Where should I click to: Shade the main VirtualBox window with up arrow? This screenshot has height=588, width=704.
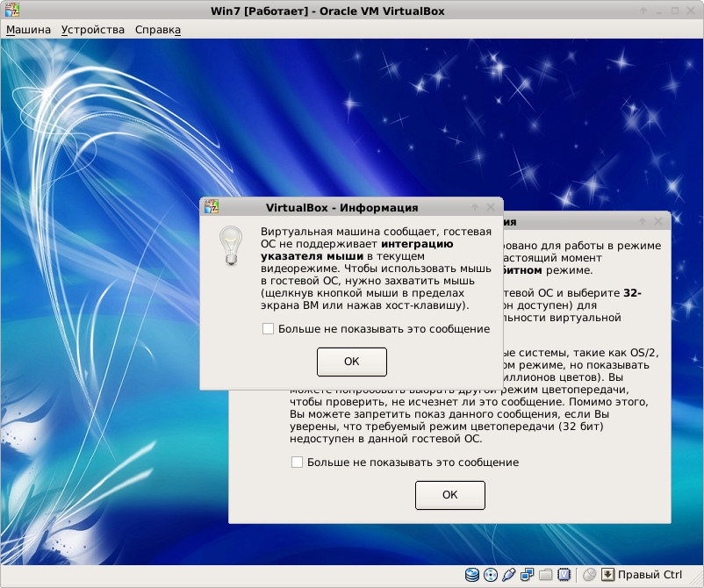(643, 11)
